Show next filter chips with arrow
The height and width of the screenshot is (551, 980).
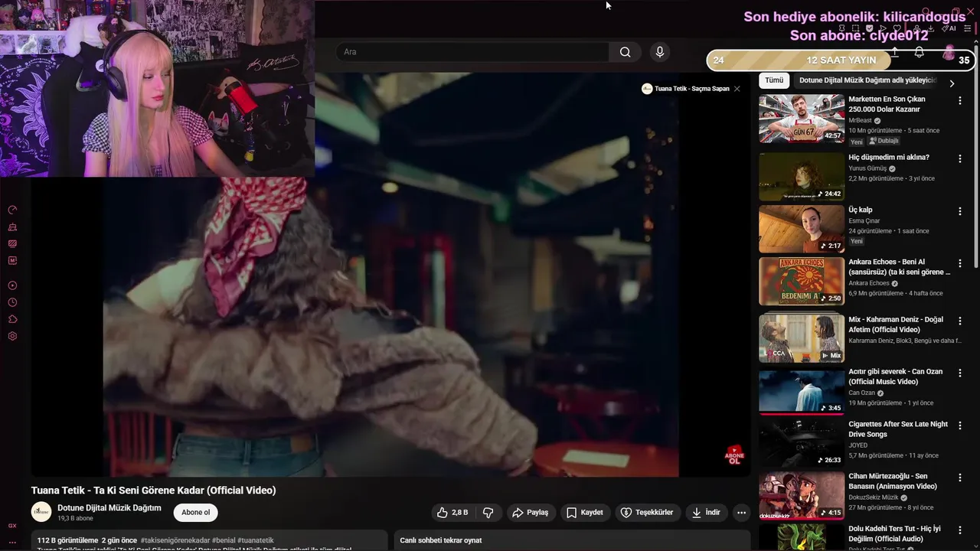click(952, 83)
